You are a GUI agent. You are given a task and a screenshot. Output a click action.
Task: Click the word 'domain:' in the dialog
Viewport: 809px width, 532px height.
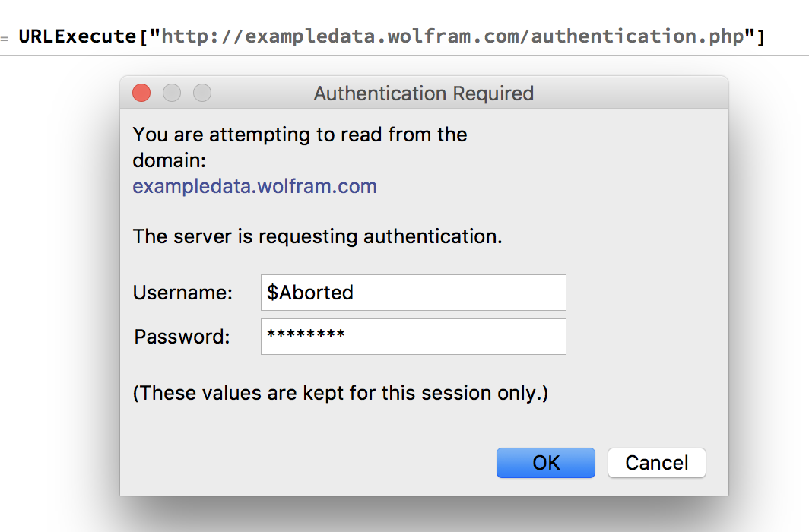[170, 160]
